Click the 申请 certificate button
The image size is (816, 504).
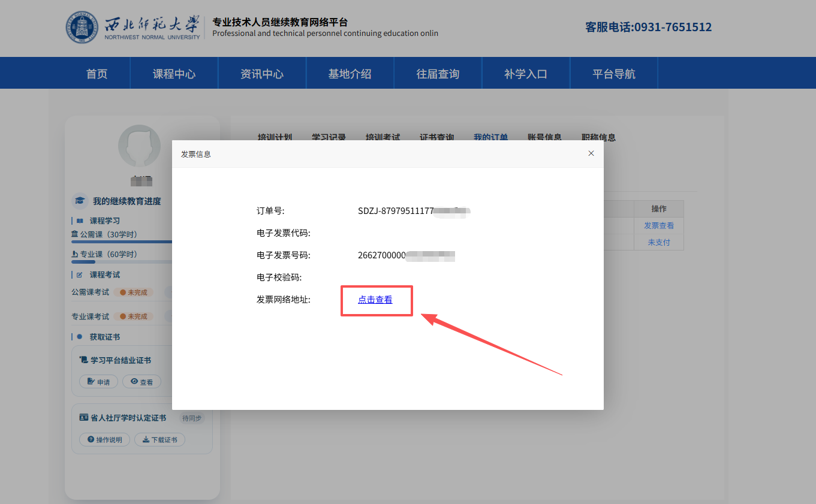point(98,382)
